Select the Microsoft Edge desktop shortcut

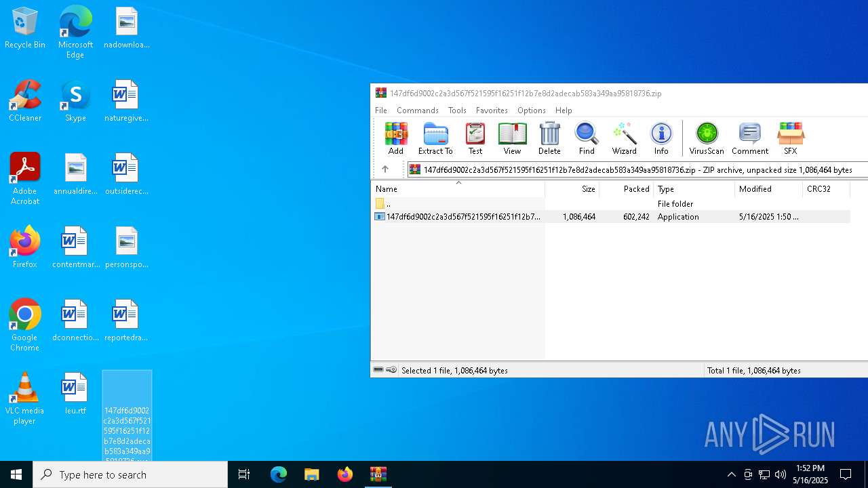[x=75, y=33]
